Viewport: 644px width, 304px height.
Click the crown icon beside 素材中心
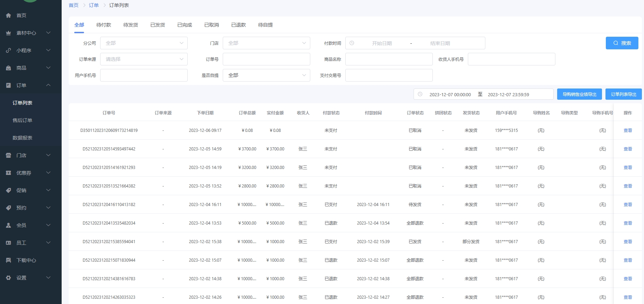click(8, 33)
